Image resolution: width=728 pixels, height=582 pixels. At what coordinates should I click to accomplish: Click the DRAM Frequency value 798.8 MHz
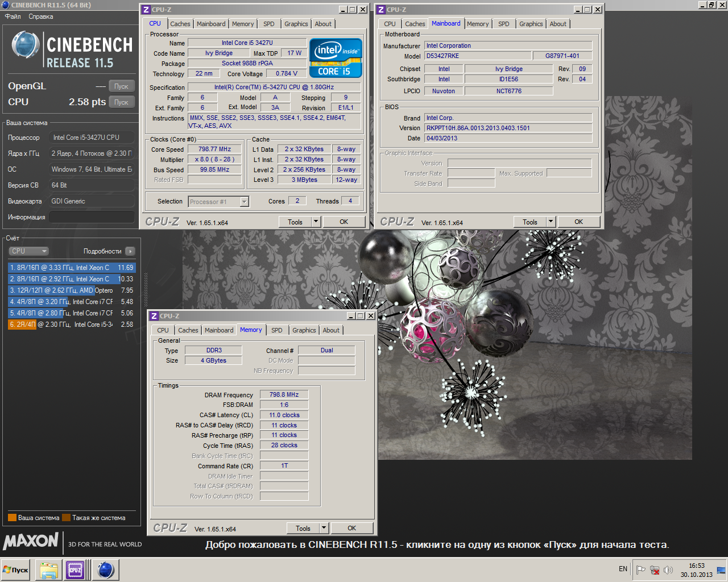tap(284, 394)
